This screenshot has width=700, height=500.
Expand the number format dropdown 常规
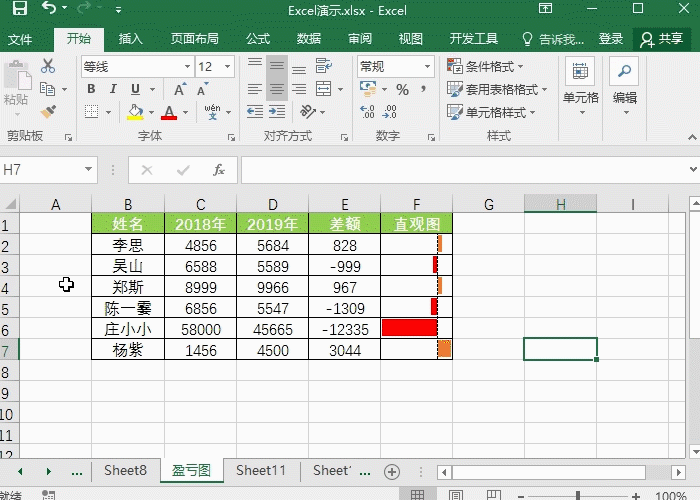click(x=427, y=67)
